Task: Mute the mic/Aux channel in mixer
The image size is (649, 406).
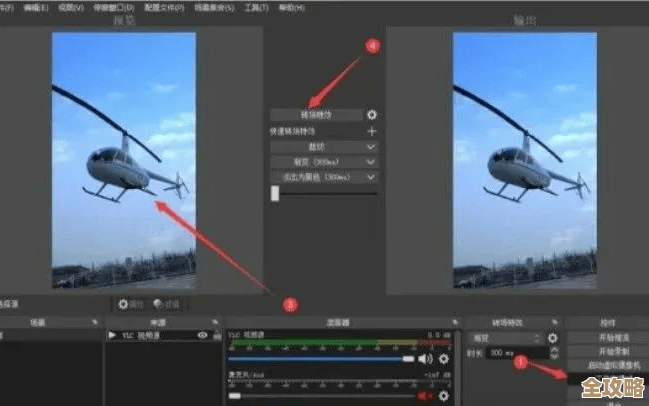Action: 425,397
